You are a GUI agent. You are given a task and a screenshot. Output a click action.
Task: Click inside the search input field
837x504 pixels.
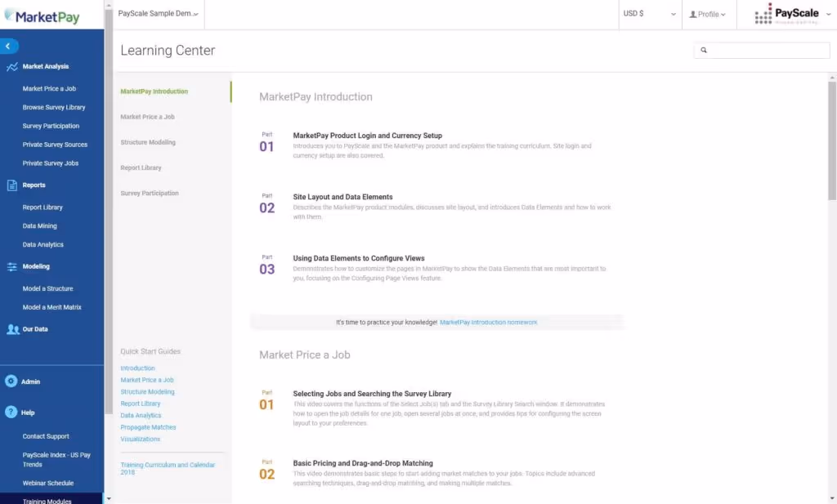[764, 50]
